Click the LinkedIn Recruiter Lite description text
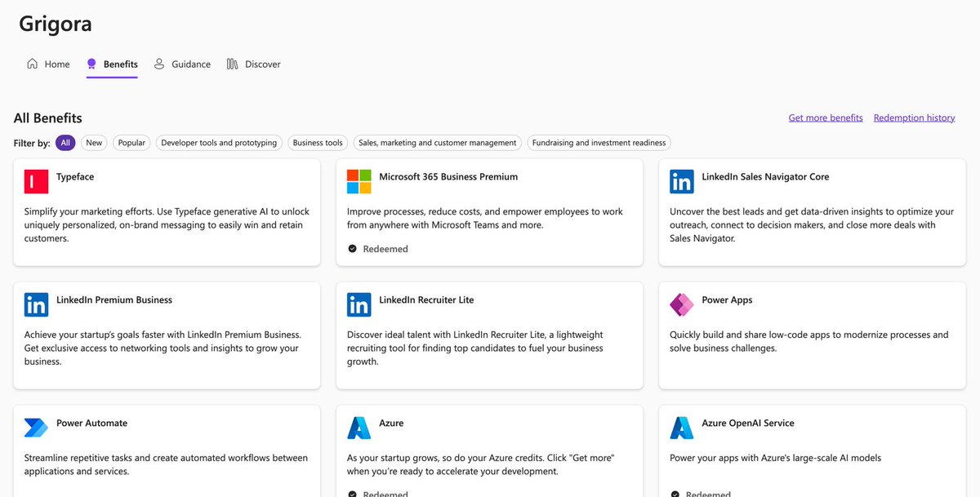This screenshot has width=980, height=497. point(475,348)
